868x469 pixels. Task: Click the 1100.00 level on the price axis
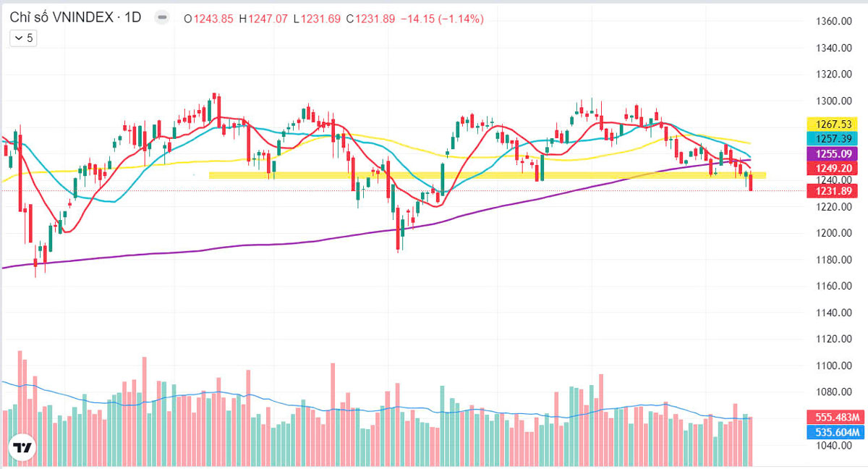(828, 366)
